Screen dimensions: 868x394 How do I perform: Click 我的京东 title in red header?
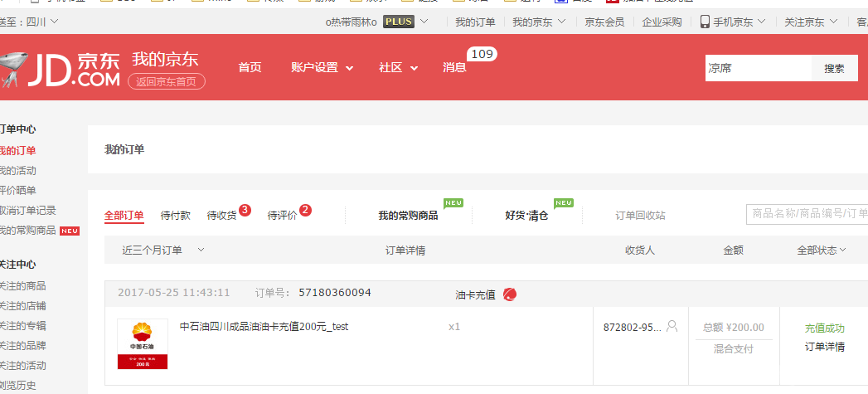(x=165, y=59)
